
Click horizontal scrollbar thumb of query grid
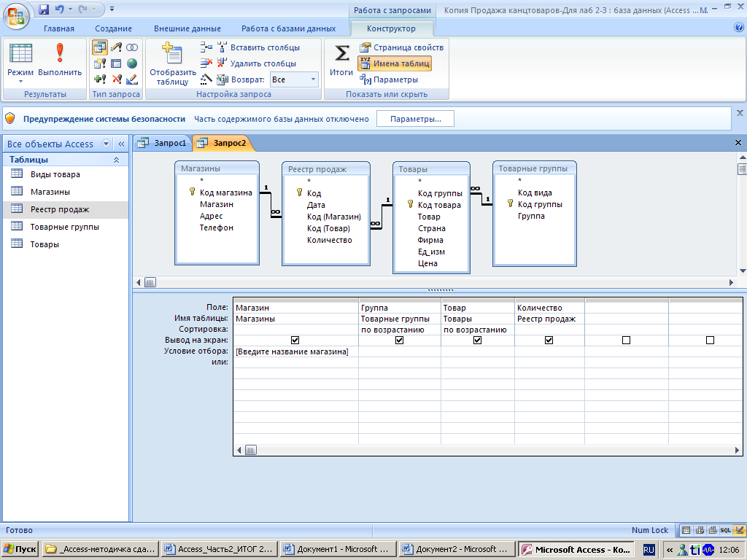251,450
